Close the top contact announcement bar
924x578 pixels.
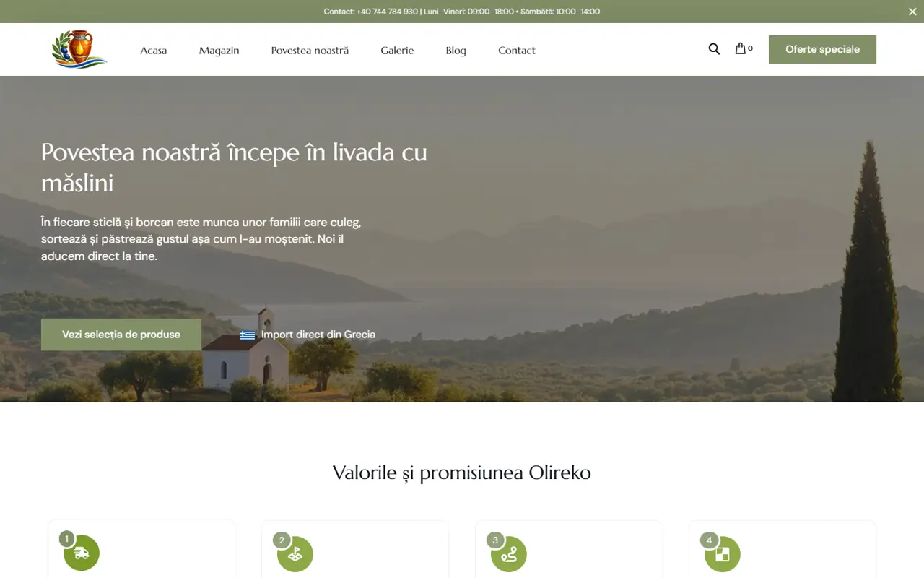(912, 12)
